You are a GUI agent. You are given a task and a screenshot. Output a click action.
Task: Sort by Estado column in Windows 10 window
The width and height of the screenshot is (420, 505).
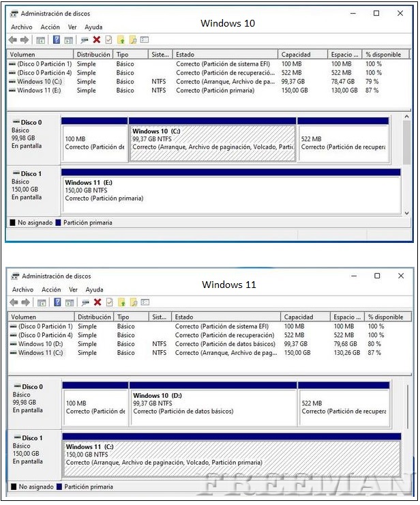click(x=225, y=55)
